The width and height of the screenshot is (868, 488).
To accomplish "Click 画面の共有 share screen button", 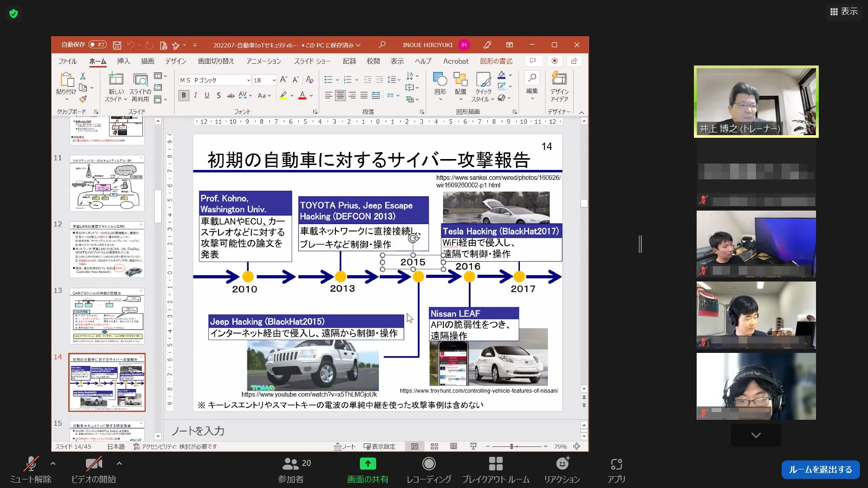I will click(x=368, y=469).
